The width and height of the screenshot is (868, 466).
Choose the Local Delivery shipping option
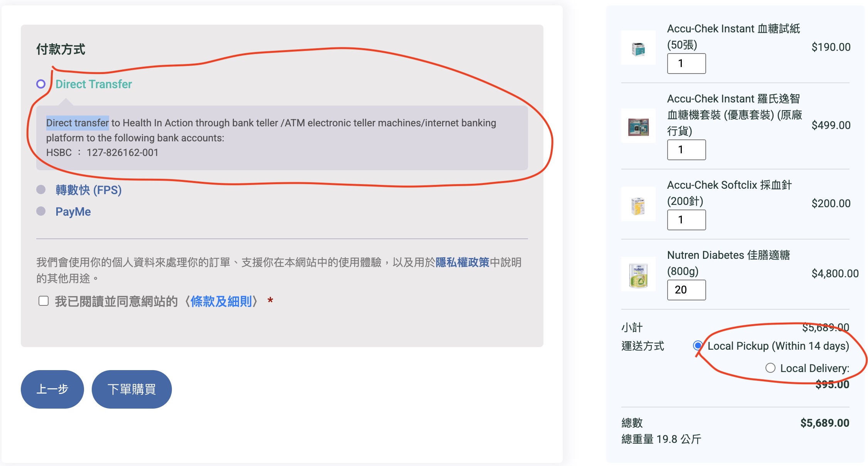[770, 368]
